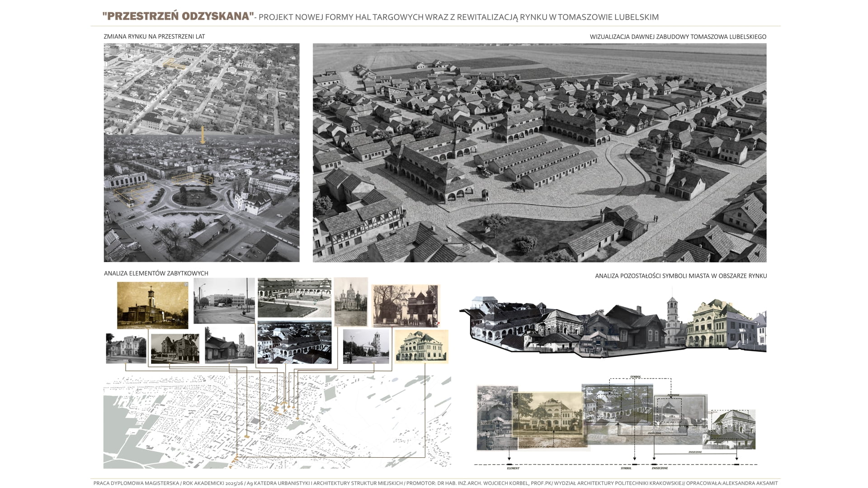Click the Orthodox church with domes photo
Image resolution: width=868 pixels, height=488 pixels.
351,301
